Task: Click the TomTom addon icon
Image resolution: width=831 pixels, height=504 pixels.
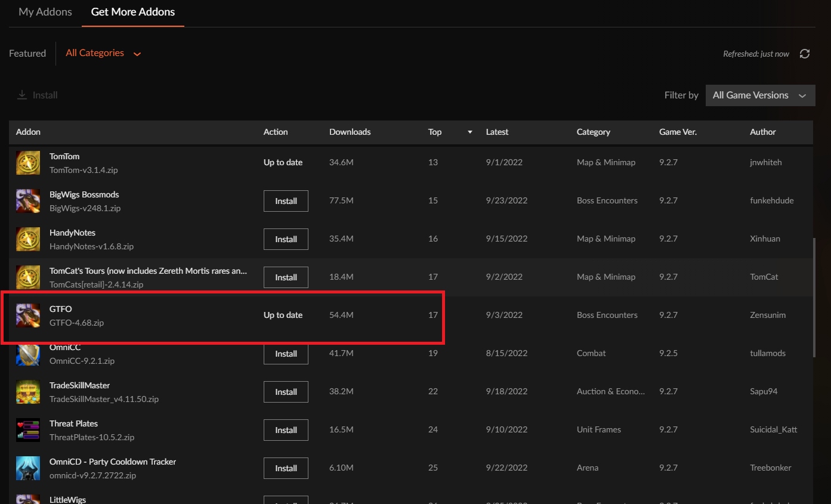Action: coord(28,163)
